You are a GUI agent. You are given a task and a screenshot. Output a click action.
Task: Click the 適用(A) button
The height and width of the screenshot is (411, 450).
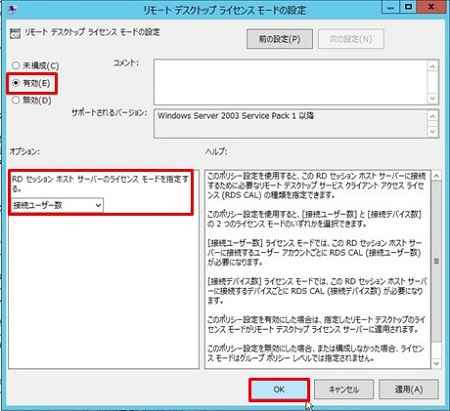408,389
